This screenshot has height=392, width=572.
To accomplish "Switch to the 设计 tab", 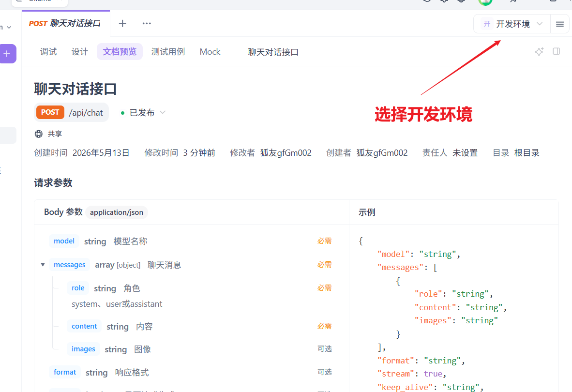I will (79, 52).
